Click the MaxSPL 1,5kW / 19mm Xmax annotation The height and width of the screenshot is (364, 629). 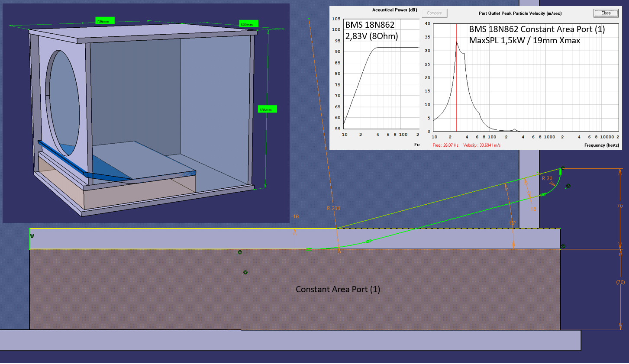coord(525,40)
